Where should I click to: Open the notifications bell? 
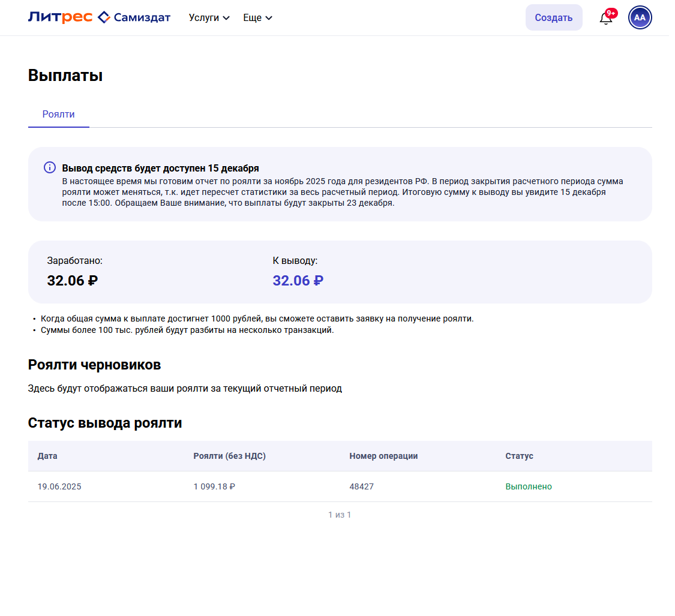[605, 18]
